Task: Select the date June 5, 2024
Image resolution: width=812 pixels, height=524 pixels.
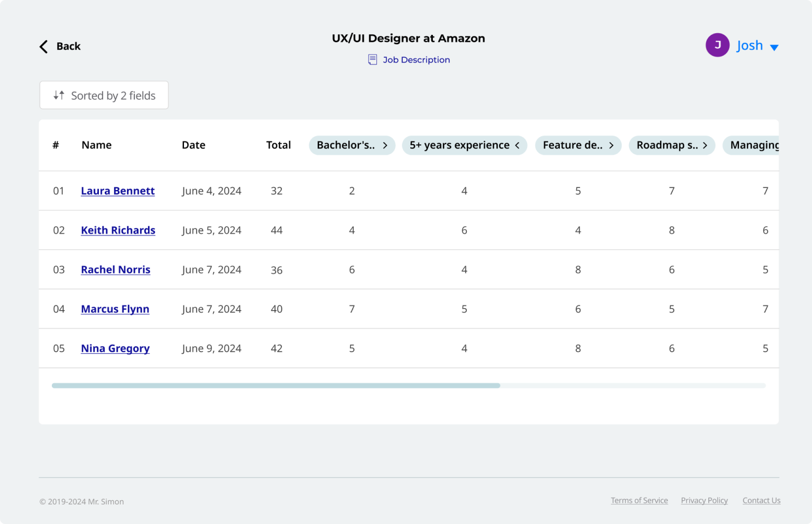Action: (211, 230)
